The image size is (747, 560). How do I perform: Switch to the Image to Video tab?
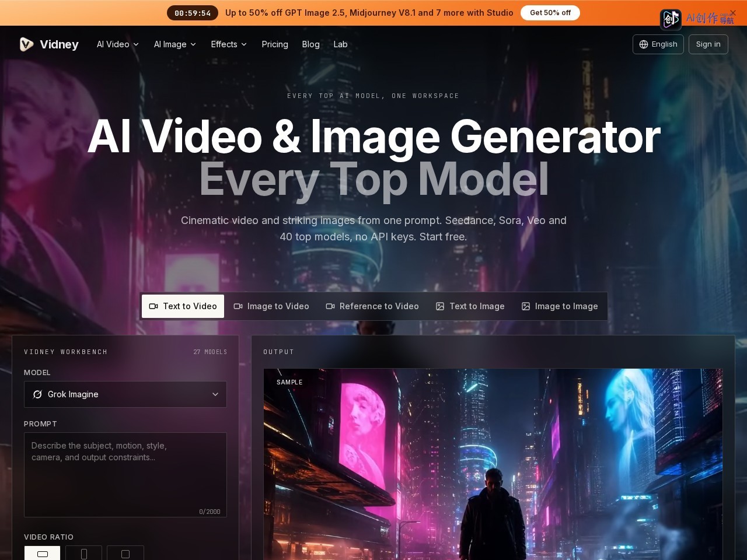tap(271, 306)
